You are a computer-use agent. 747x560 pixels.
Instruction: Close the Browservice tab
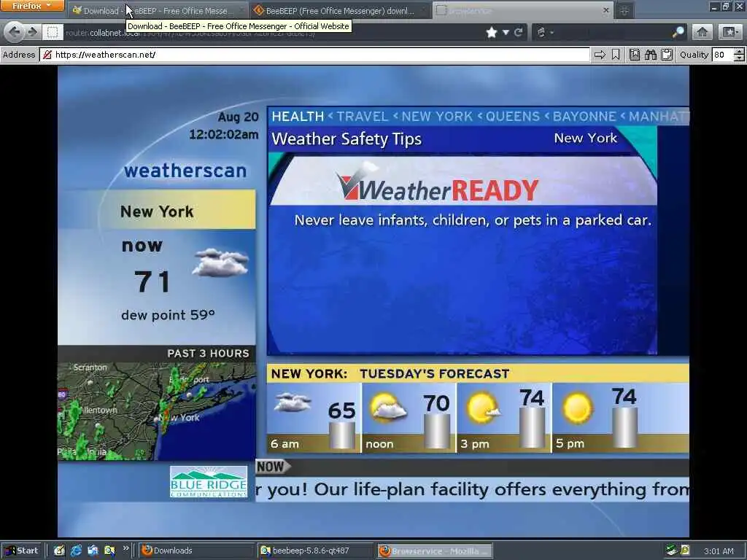(x=606, y=10)
